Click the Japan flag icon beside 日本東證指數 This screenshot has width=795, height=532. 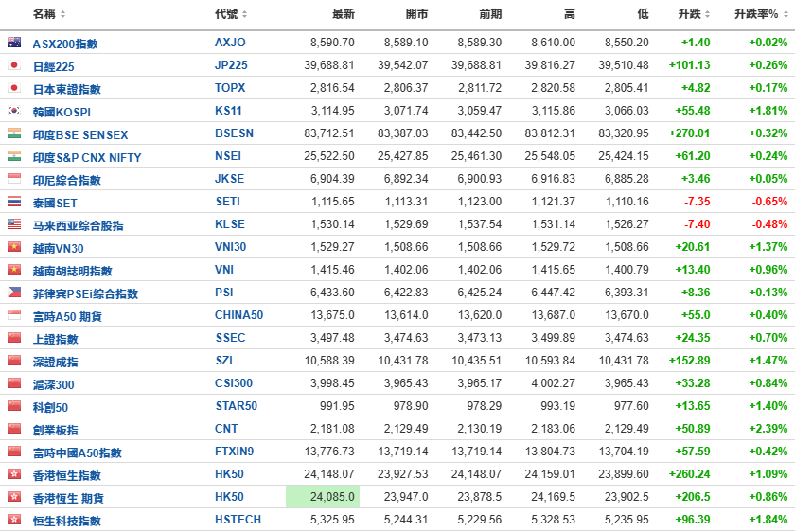tap(14, 88)
